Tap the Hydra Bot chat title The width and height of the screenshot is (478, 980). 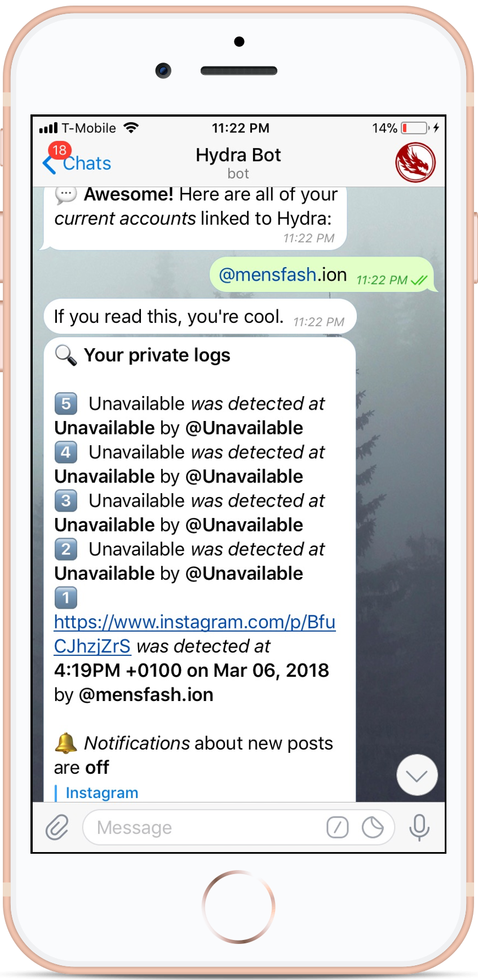(238, 155)
